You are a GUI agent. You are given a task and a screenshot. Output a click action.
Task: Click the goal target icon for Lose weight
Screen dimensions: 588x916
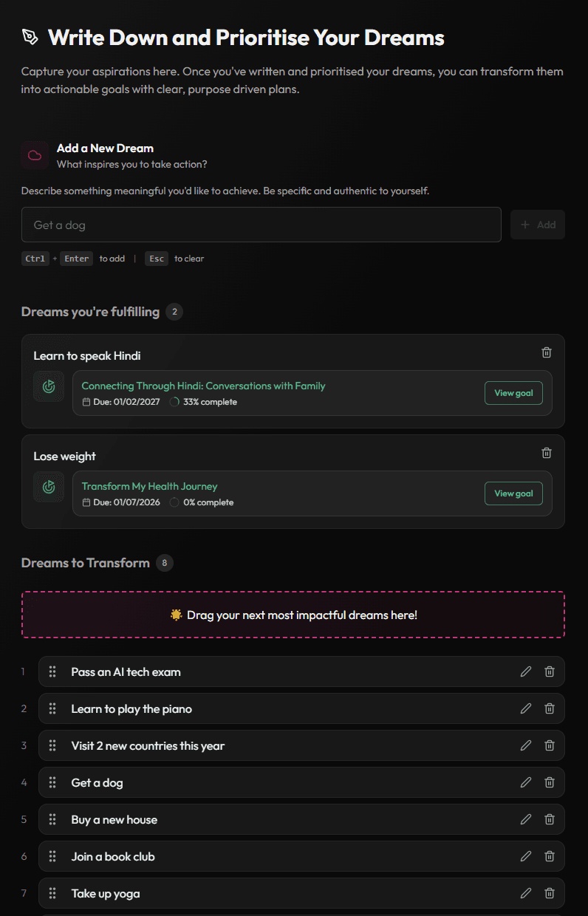point(49,487)
